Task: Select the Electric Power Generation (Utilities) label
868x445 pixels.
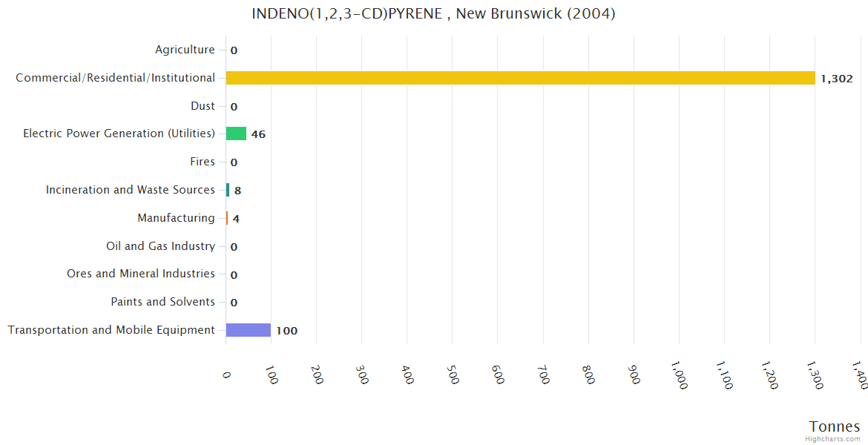Action: coord(119,133)
